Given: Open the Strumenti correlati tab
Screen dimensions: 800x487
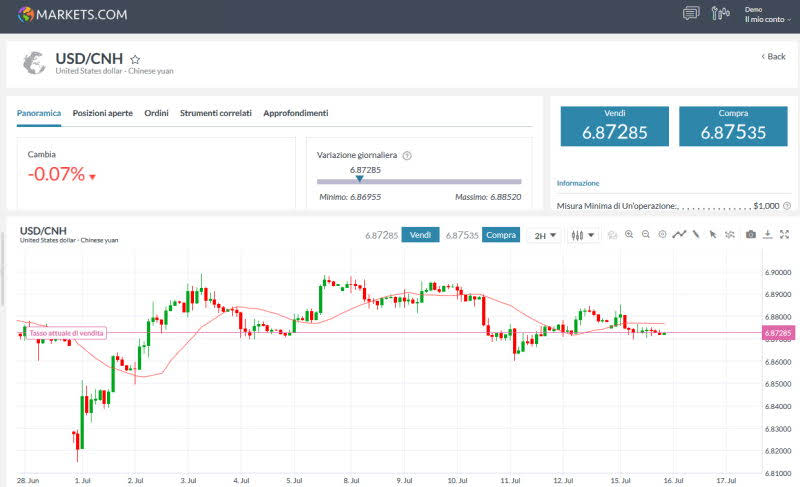Looking at the screenshot, I should (216, 113).
